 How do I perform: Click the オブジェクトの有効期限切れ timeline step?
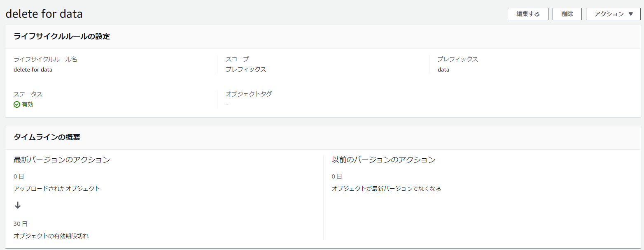51,236
